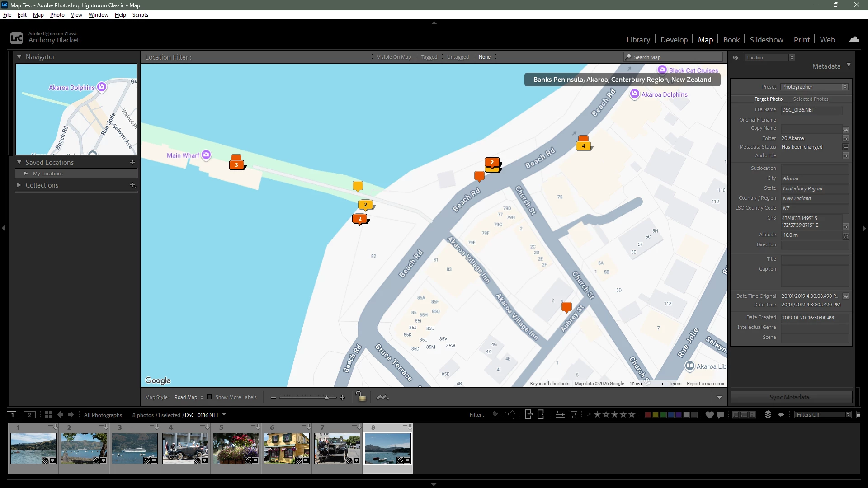Click the GPS lock markers padlock icon
Screen dimensions: 868x488
361,397
